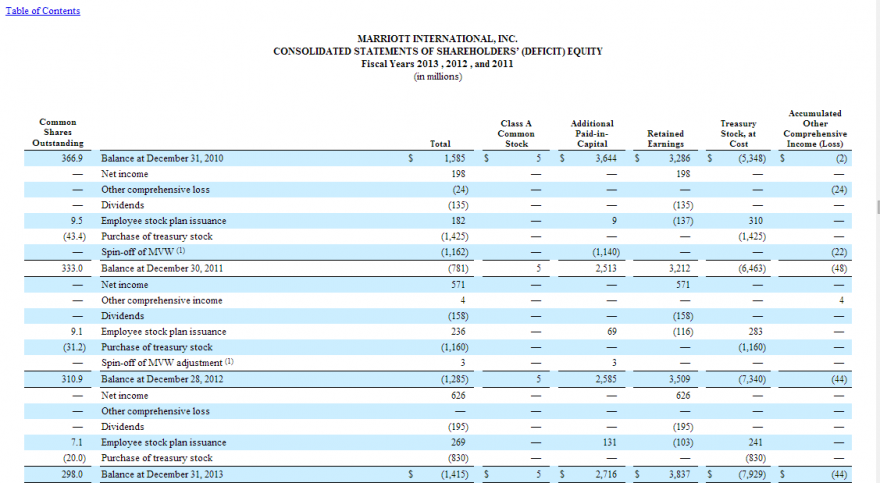
Task: Click the 2,716 paid-in-capital value
Action: tap(606, 474)
